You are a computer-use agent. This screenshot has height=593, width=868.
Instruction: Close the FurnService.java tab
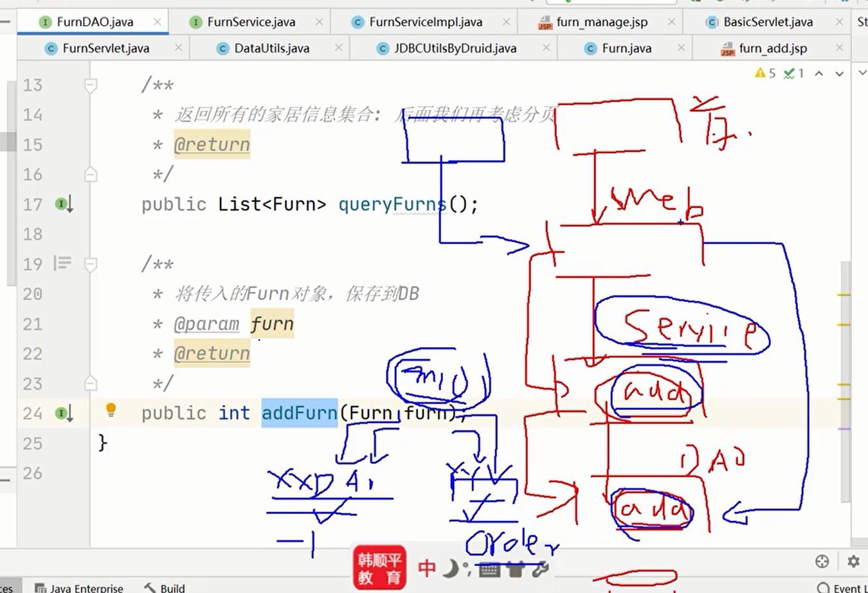click(x=319, y=22)
